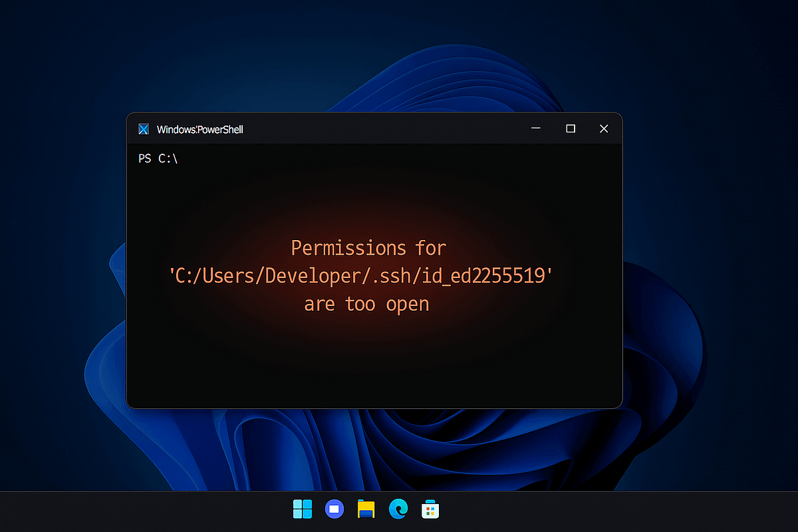Launch Microsoft Store from the taskbar
798x532 pixels.
(x=430, y=509)
